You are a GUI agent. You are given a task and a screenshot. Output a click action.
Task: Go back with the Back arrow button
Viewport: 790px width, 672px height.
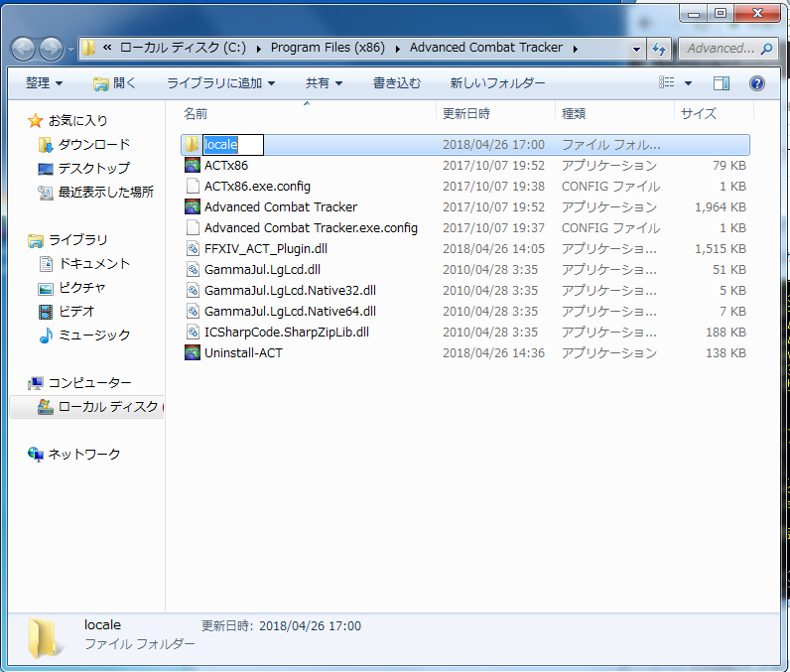[23, 50]
